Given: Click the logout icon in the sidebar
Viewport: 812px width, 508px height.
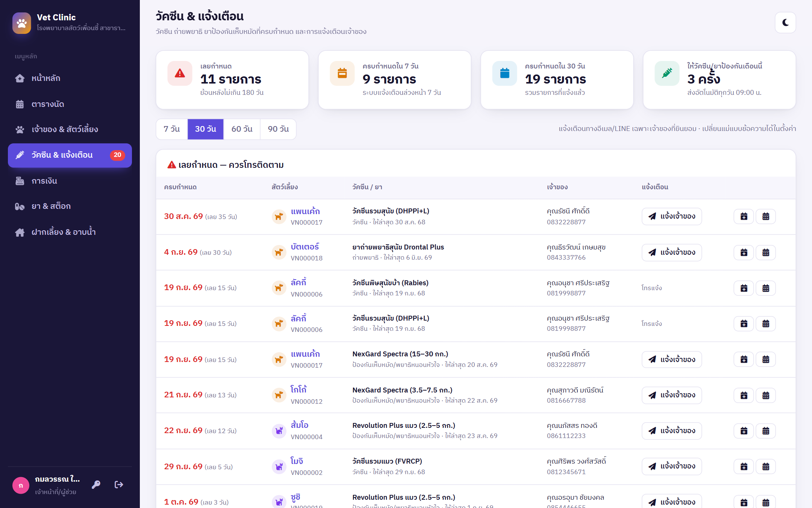Looking at the screenshot, I should point(119,485).
